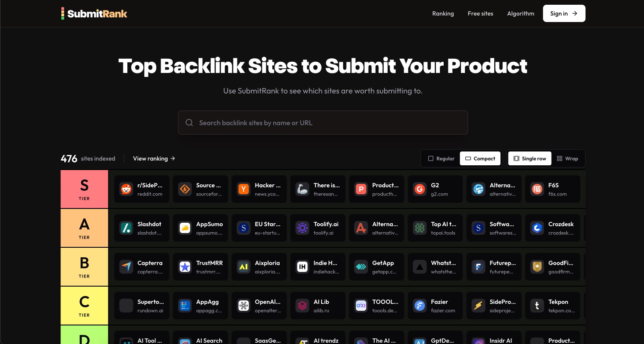Select the SideProjectors lightning icon
This screenshot has width=644, height=344.
(x=479, y=306)
